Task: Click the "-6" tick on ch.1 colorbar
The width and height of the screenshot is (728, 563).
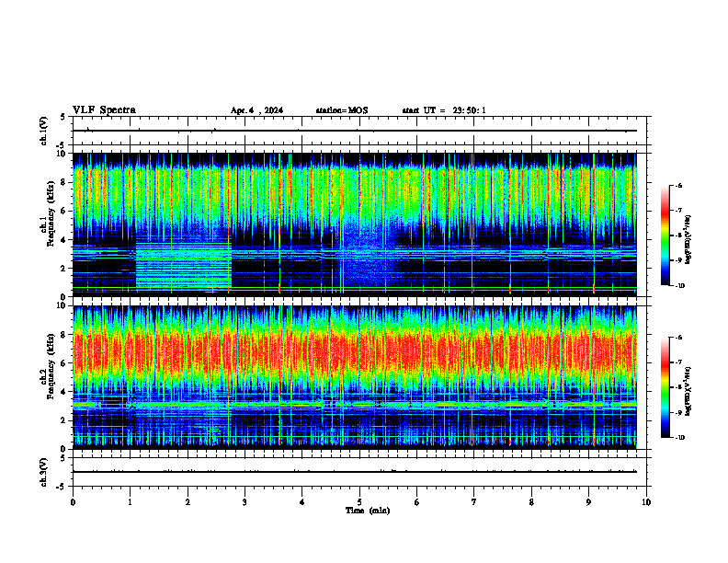Action: (678, 185)
